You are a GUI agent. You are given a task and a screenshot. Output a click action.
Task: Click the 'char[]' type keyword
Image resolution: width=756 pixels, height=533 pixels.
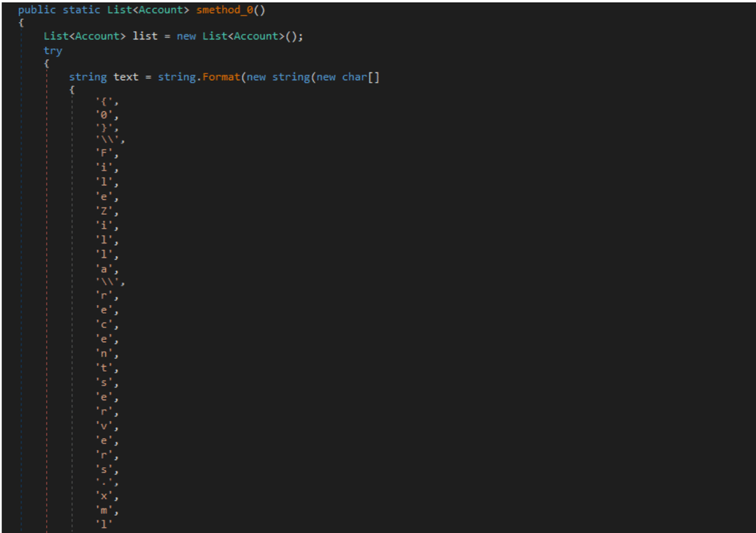361,77
